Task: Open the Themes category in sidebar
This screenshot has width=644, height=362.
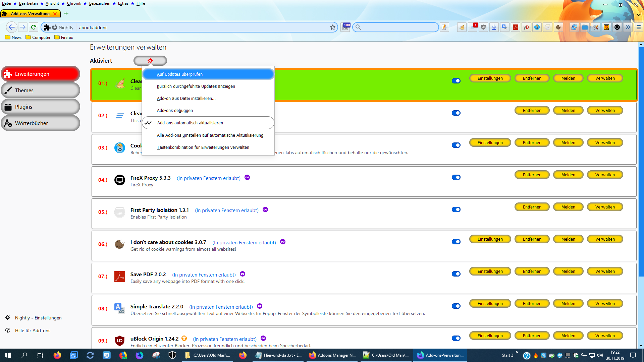Action: coord(40,90)
